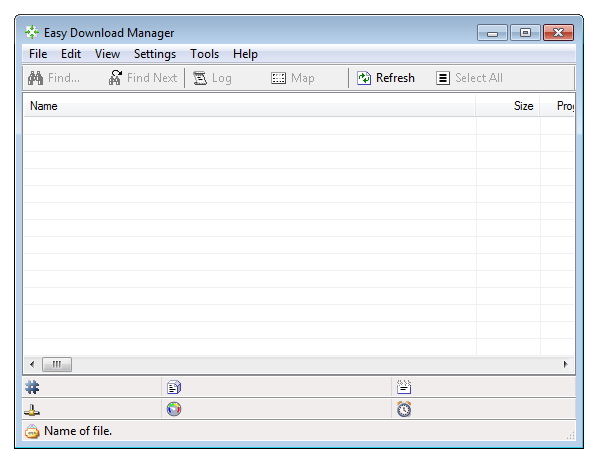The height and width of the screenshot is (464, 596).
Task: Click the Map toolbar label
Action: tap(303, 78)
